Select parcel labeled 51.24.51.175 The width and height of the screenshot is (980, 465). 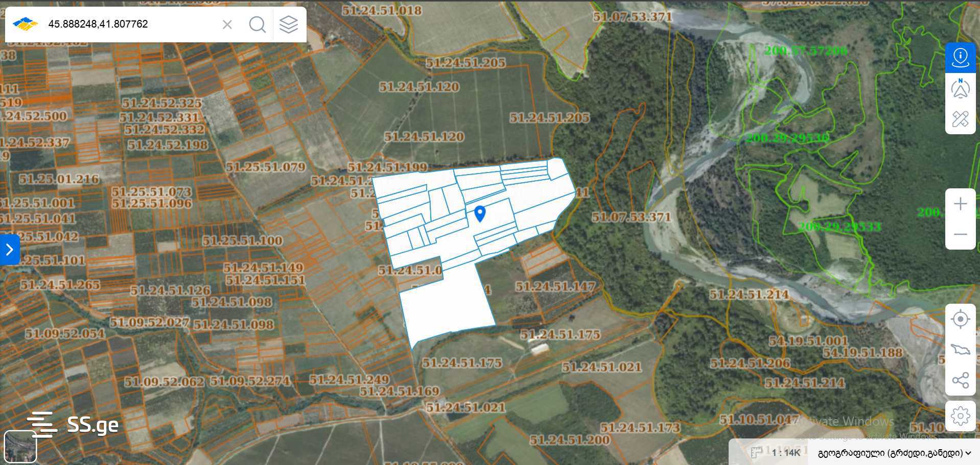(x=561, y=335)
